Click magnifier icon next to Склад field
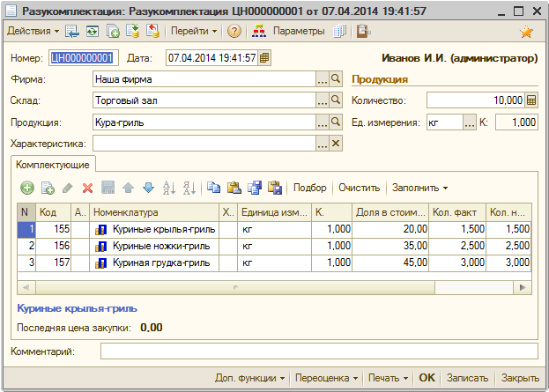The height and width of the screenshot is (392, 549). 335,100
